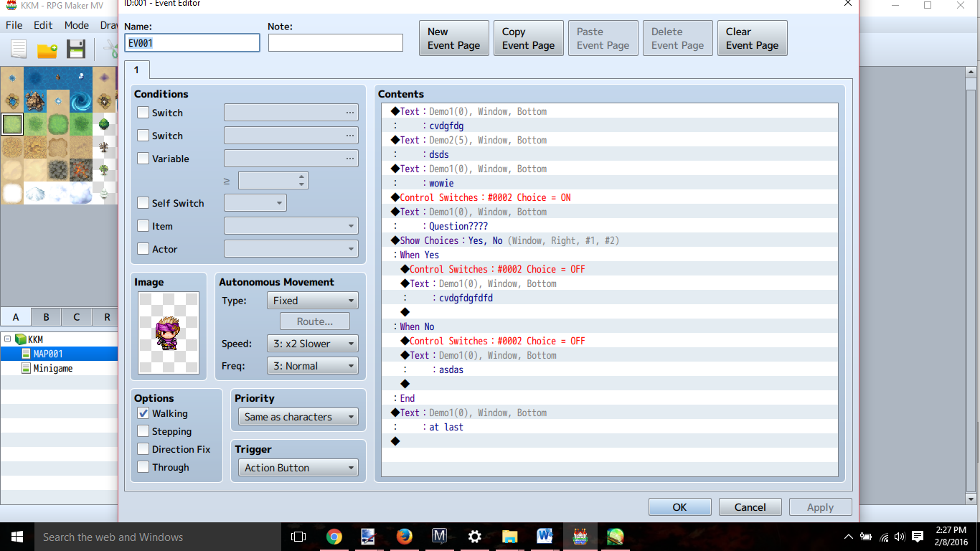Image resolution: width=980 pixels, height=551 pixels.
Task: Uncheck the Walking option
Action: (x=143, y=413)
